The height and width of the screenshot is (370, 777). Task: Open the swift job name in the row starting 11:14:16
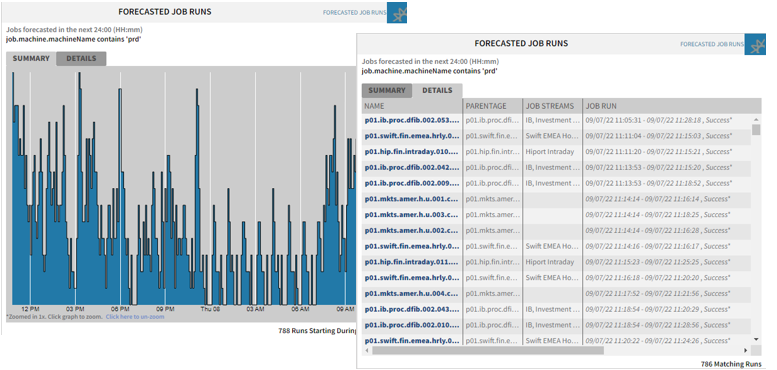tap(412, 246)
